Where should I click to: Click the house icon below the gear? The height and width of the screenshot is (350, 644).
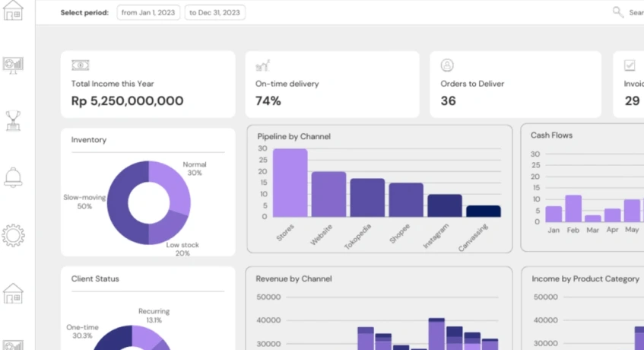[x=13, y=293]
